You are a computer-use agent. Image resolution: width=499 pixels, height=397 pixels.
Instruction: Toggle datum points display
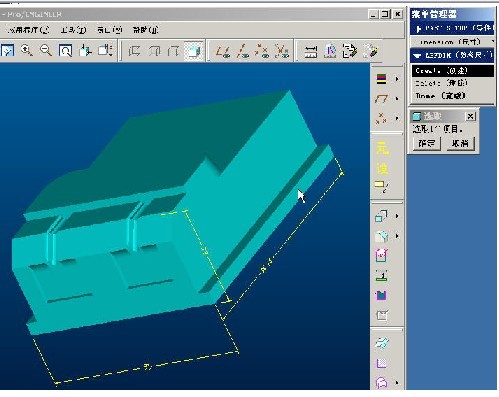(262, 51)
